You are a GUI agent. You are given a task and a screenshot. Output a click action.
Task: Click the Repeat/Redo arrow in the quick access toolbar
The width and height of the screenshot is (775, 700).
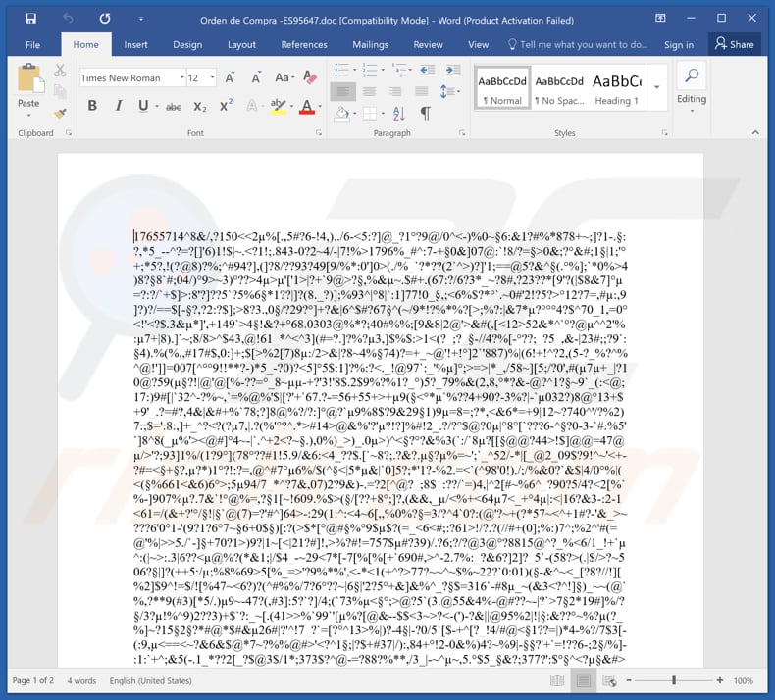[105, 19]
